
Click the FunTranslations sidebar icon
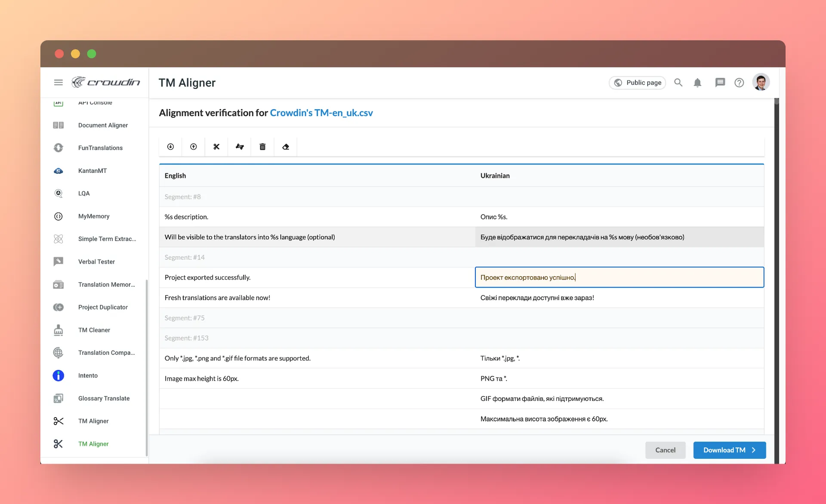click(x=59, y=148)
